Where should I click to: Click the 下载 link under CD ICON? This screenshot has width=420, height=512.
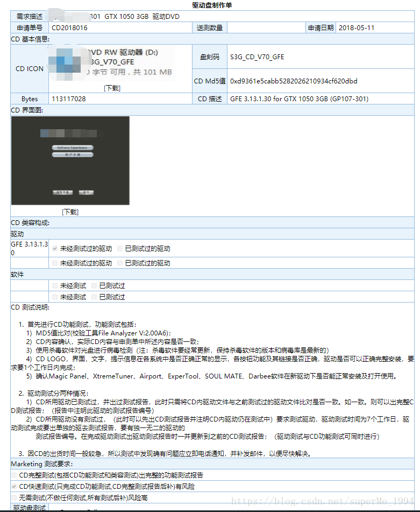[x=112, y=88]
